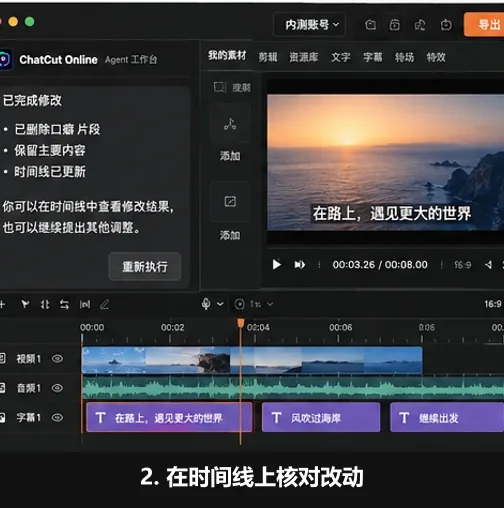Select subtitle clip 在路上，遇见更大的世界
The image size is (504, 508).
(169, 417)
